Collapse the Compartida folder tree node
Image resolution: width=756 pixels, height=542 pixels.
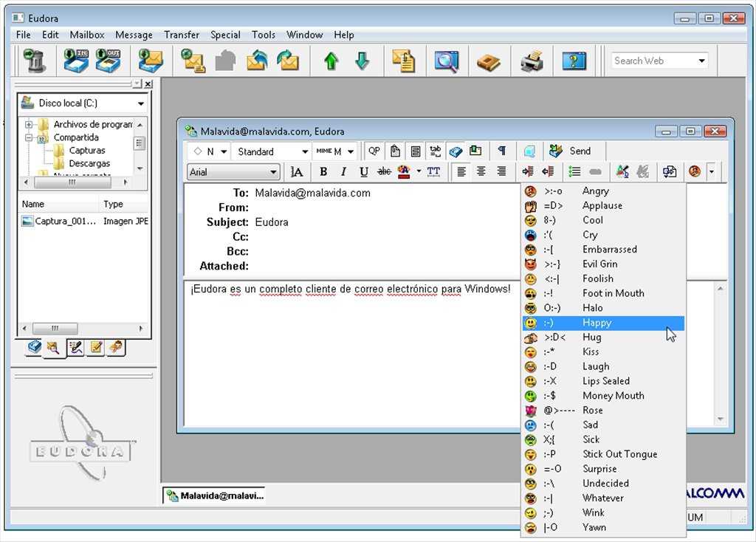[29, 137]
